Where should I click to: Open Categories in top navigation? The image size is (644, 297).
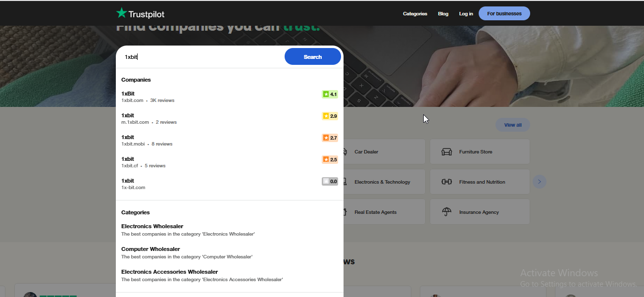(415, 14)
